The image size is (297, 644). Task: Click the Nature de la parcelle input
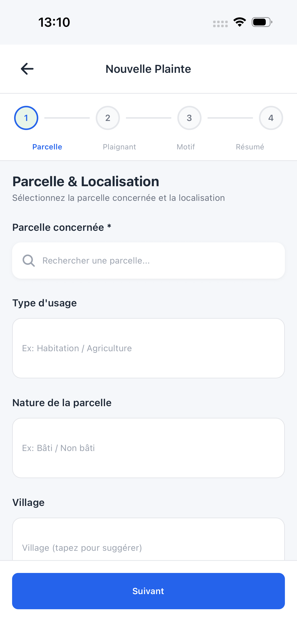point(148,448)
